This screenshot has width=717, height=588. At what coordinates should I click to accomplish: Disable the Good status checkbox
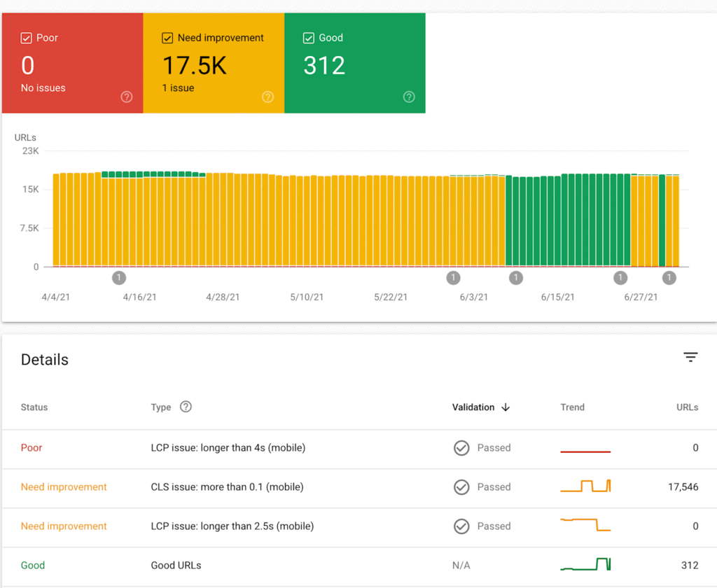click(308, 38)
